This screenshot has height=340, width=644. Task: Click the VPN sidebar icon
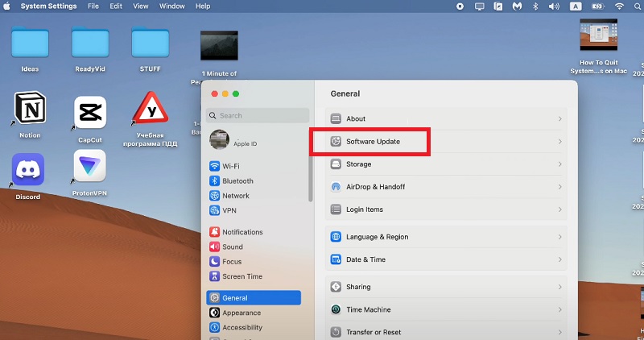pyautogui.click(x=214, y=210)
